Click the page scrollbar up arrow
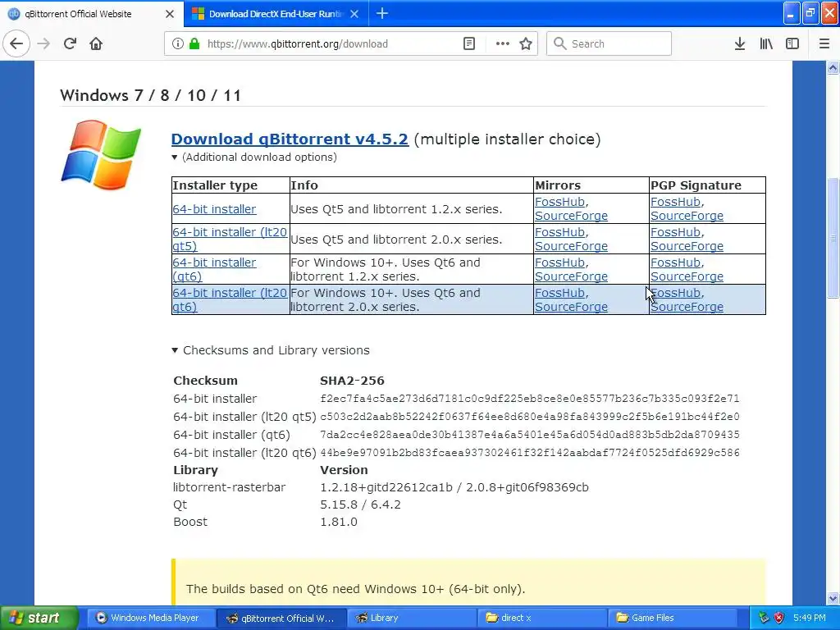 [833, 68]
